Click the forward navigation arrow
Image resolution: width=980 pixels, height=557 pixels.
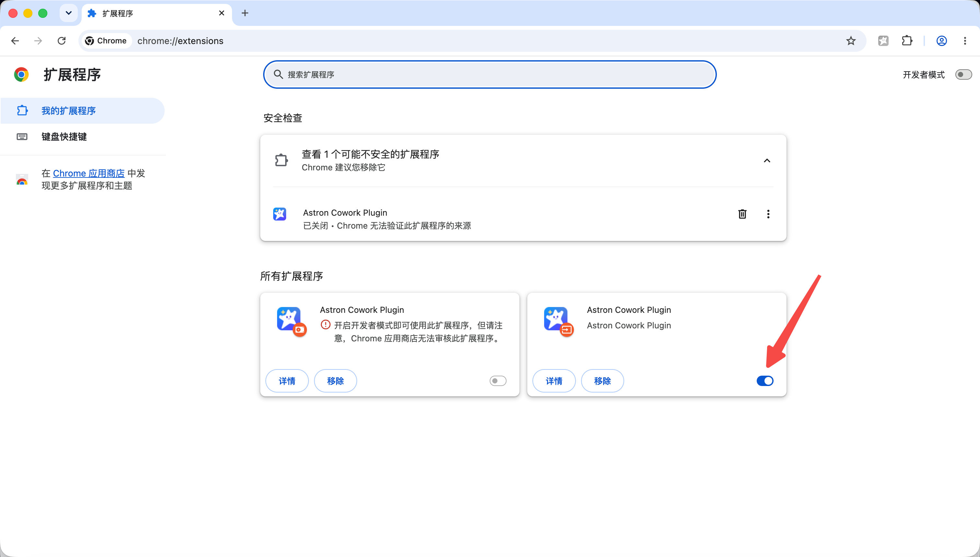(x=38, y=40)
